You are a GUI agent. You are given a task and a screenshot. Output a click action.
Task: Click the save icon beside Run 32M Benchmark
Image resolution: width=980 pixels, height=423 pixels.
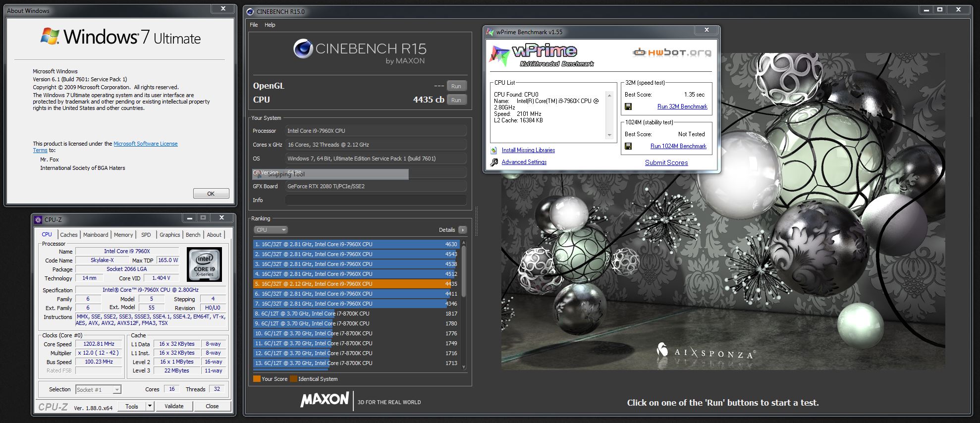[628, 106]
